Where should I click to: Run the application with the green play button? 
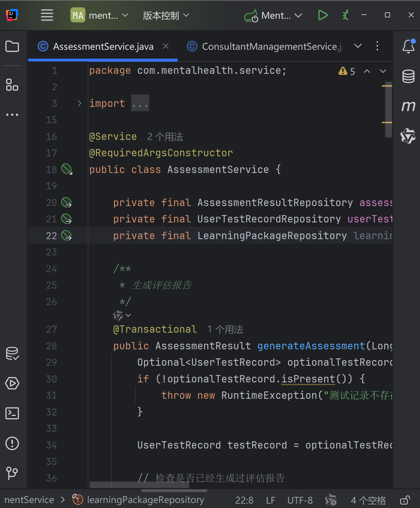click(x=323, y=15)
